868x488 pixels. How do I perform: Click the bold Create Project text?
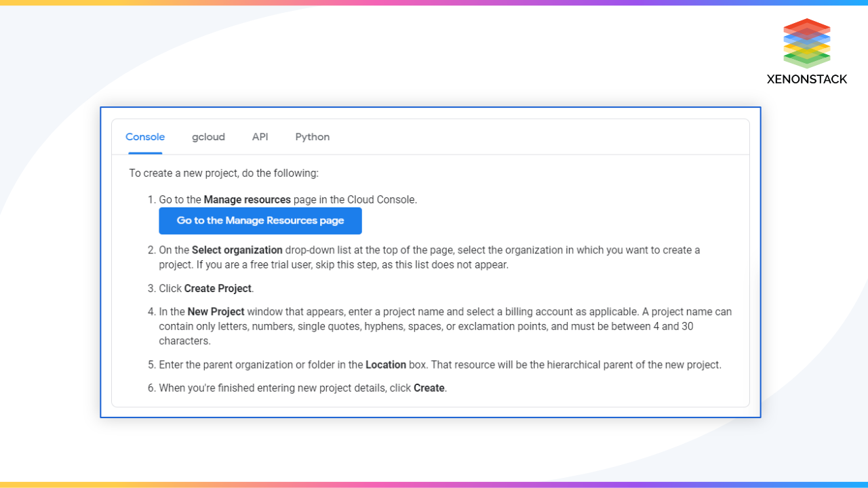217,288
